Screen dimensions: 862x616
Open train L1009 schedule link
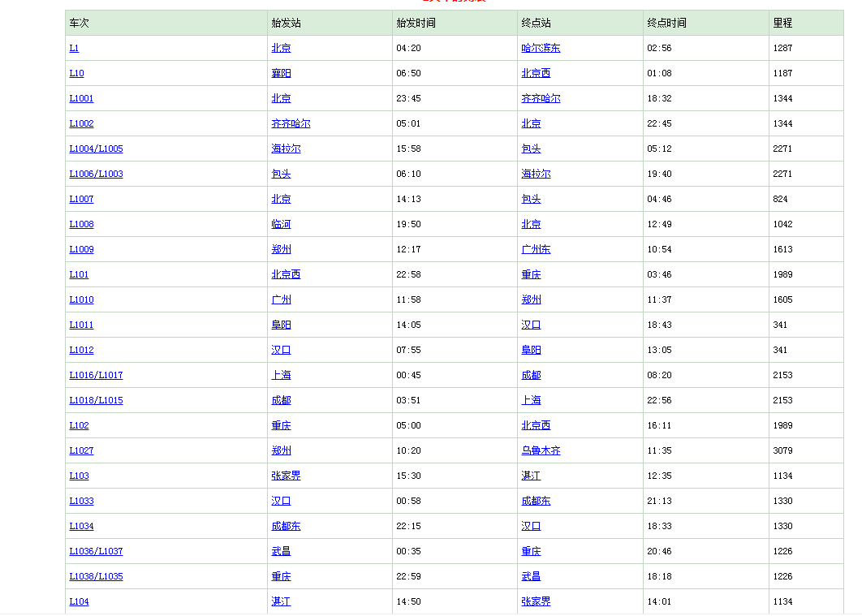click(81, 249)
